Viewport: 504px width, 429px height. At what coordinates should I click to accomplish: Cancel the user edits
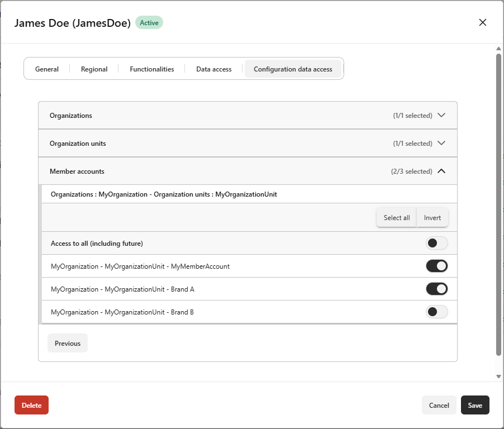point(439,405)
